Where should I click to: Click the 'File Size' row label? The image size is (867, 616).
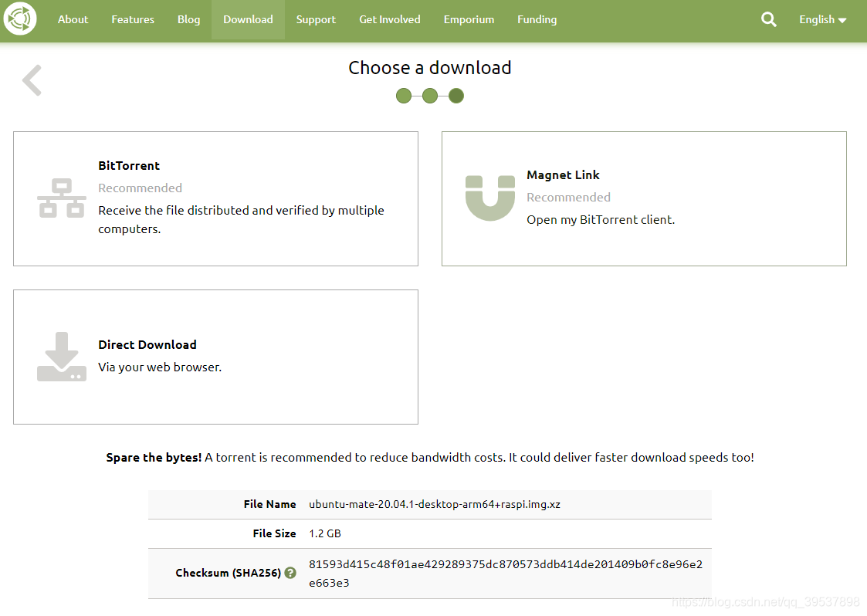pos(274,533)
